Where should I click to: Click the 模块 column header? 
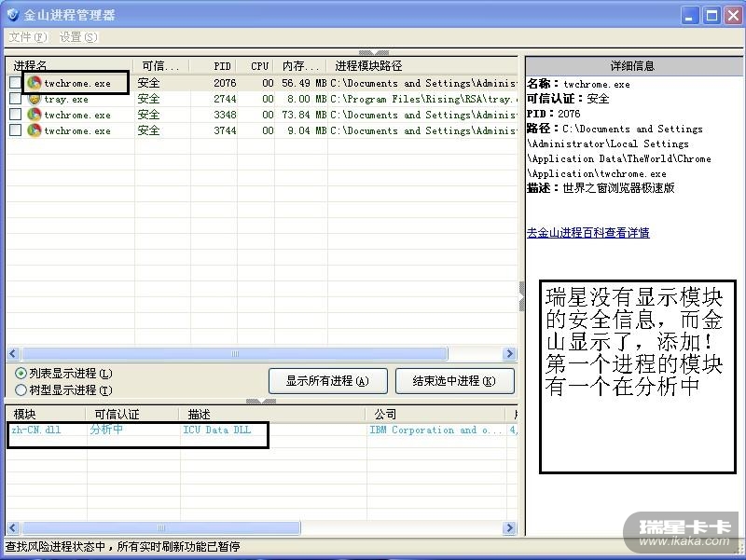tap(46, 414)
